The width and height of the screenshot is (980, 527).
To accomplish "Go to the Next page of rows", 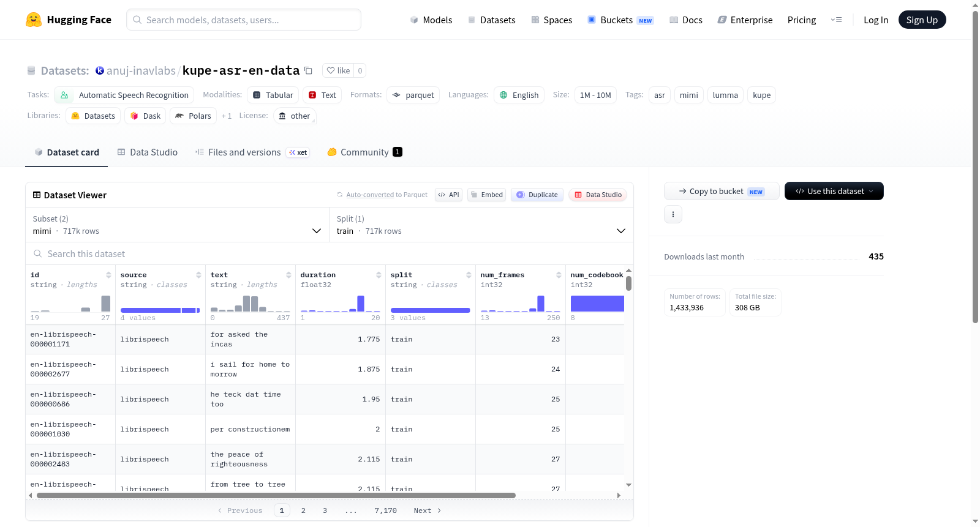I will pos(428,510).
